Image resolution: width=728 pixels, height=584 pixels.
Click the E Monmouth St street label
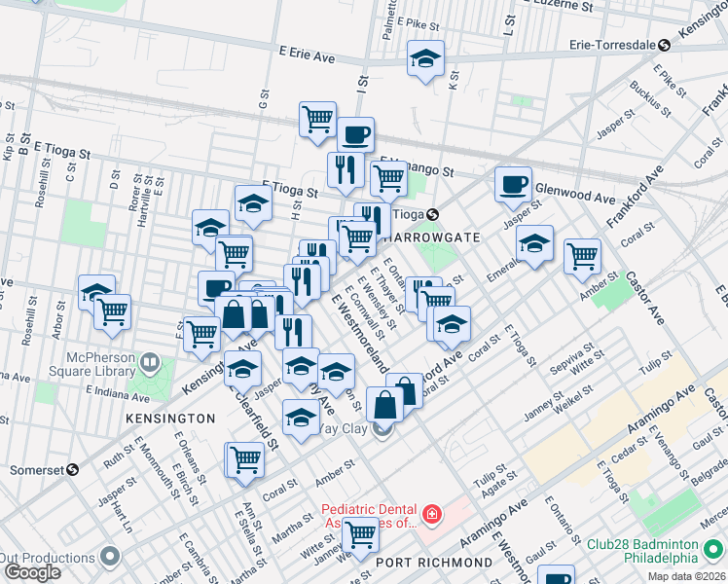point(157,467)
